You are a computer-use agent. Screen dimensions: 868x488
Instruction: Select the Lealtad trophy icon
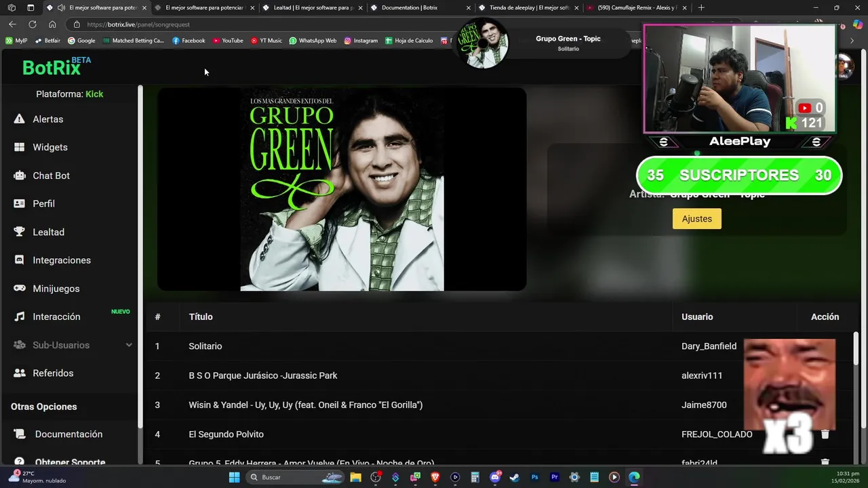[x=19, y=232]
